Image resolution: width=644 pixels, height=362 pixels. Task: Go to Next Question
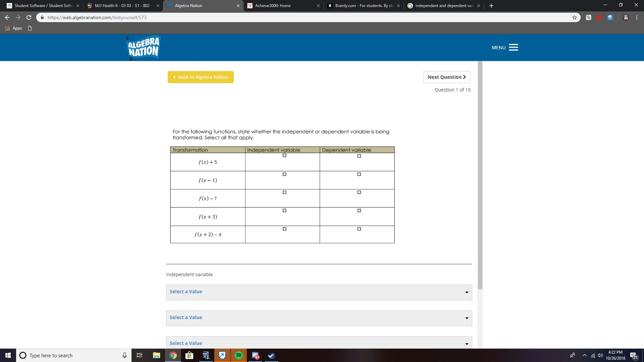click(446, 77)
